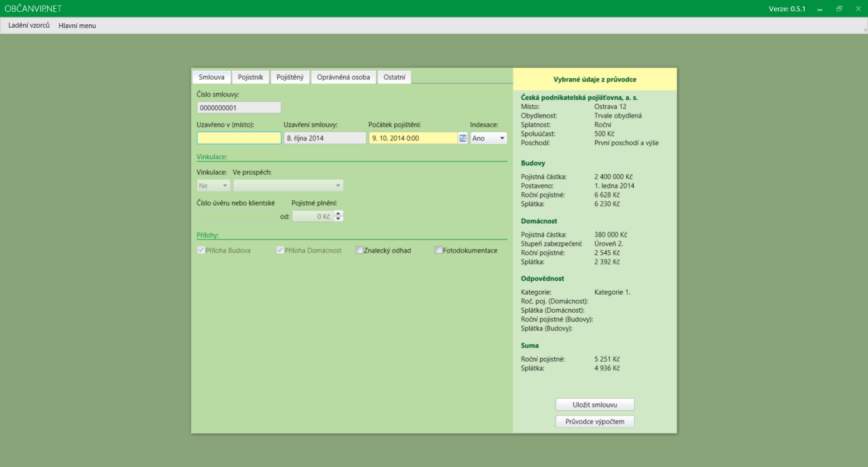The image size is (868, 467).
Task: Click the Česká podnikatelská pojišťovna, a. s. heading
Action: tap(579, 98)
